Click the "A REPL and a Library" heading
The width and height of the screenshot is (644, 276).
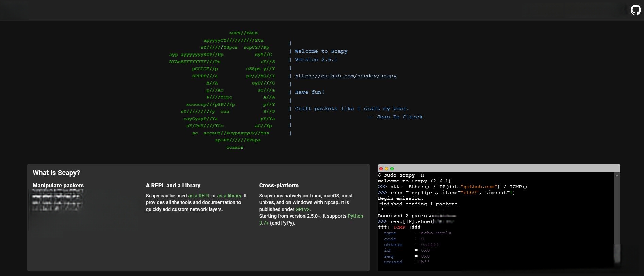pos(173,185)
